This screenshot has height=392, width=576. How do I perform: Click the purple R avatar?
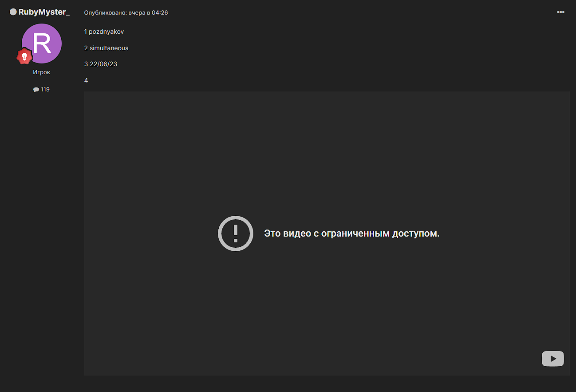click(42, 44)
